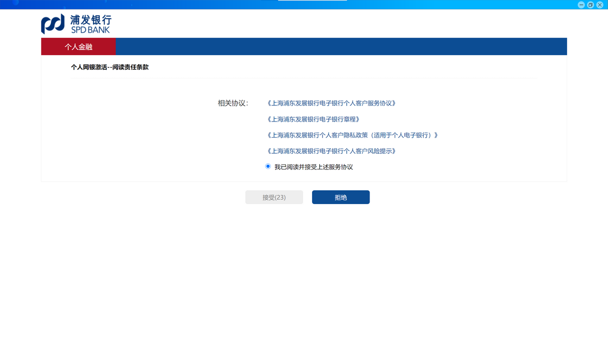Viewport: 608px width, 364px height.
Task: Click the SPD Bank logo emblem
Action: pyautogui.click(x=53, y=24)
